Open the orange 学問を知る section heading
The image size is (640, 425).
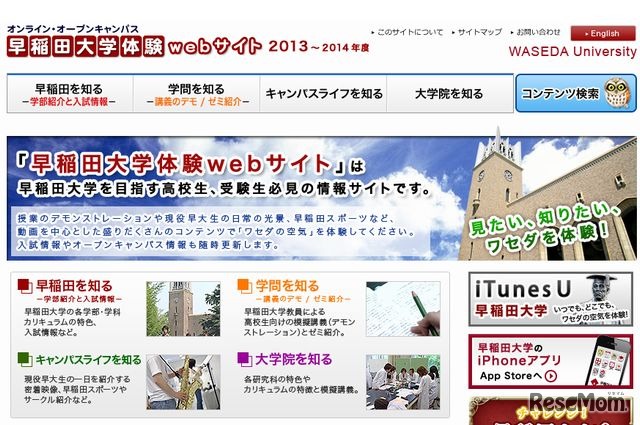(x=287, y=285)
